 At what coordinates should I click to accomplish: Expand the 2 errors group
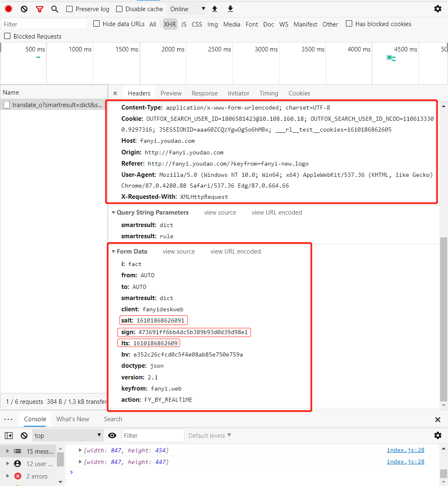tap(8, 476)
